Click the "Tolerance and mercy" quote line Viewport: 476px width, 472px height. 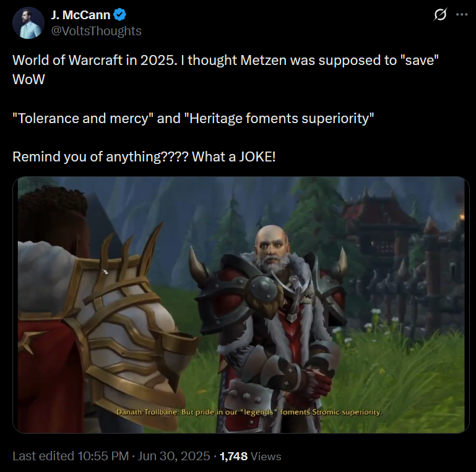[193, 118]
